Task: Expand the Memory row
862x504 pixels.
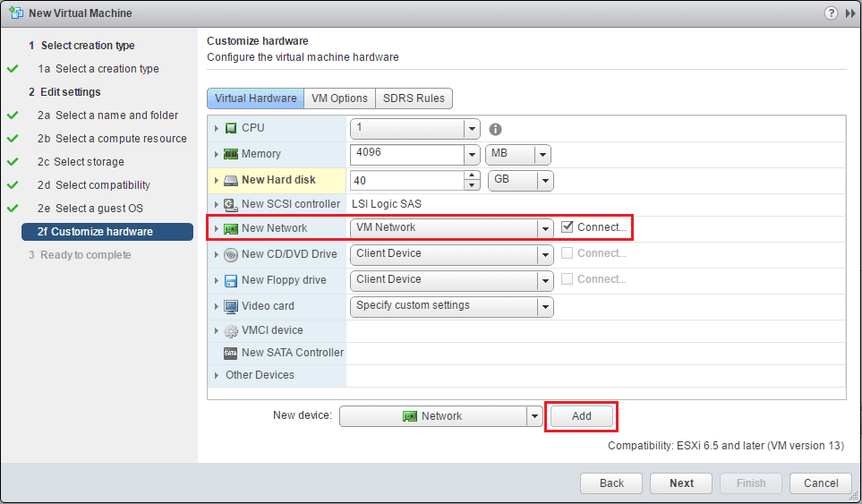Action: 217,155
